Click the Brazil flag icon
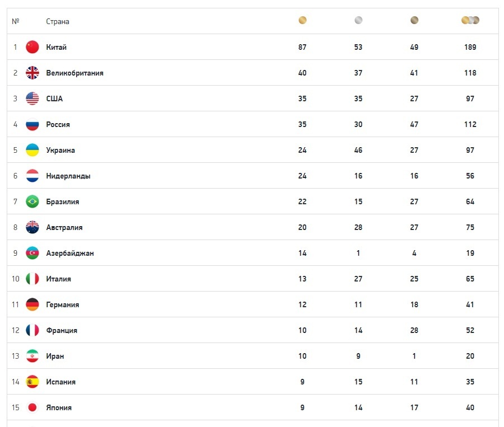The height and width of the screenshot is (427, 504). pyautogui.click(x=32, y=201)
